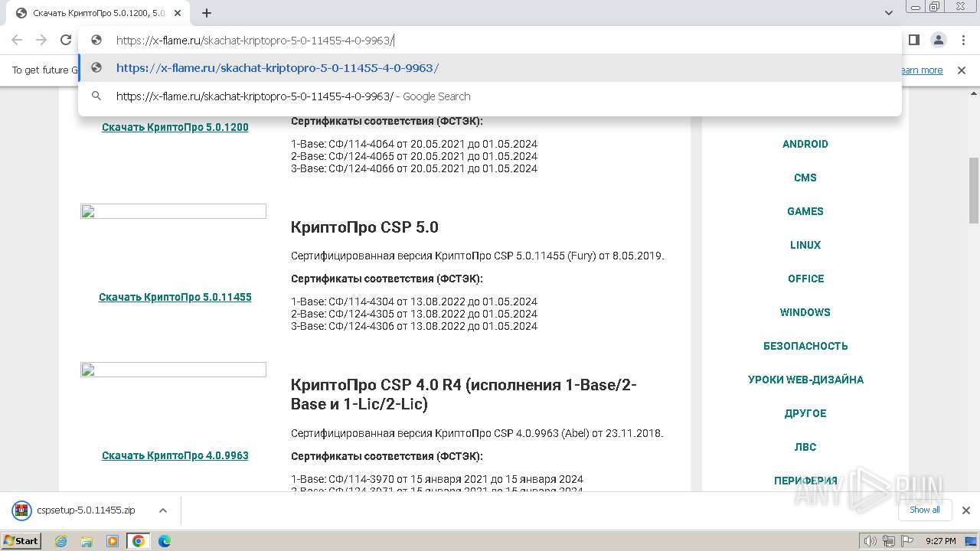The image size is (980, 551).
Task: Click the 3-Base СФ/124-4066 certificate line
Action: pyautogui.click(x=414, y=168)
